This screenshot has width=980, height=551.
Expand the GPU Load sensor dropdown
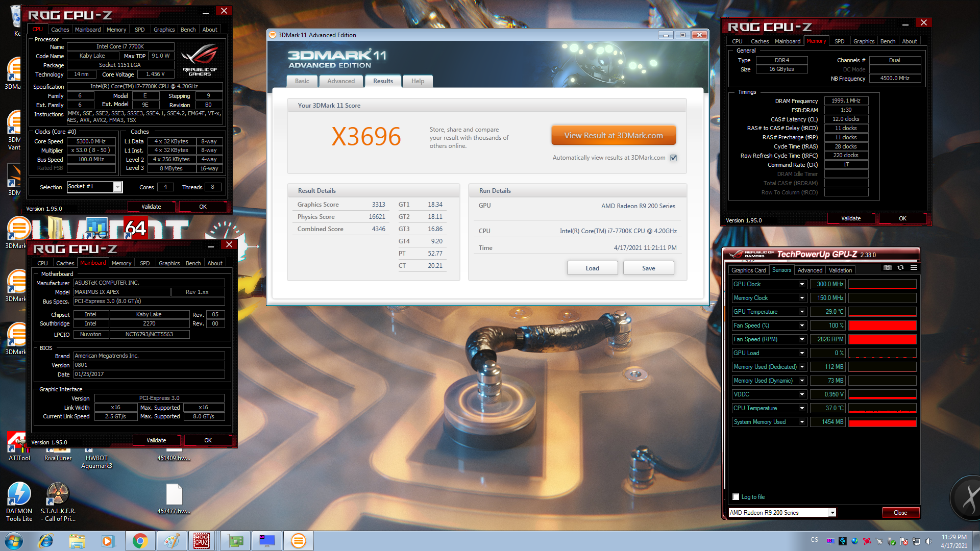(802, 353)
